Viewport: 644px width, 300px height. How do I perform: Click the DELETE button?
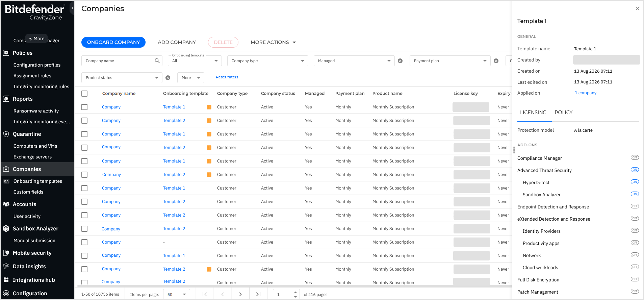[x=223, y=42]
